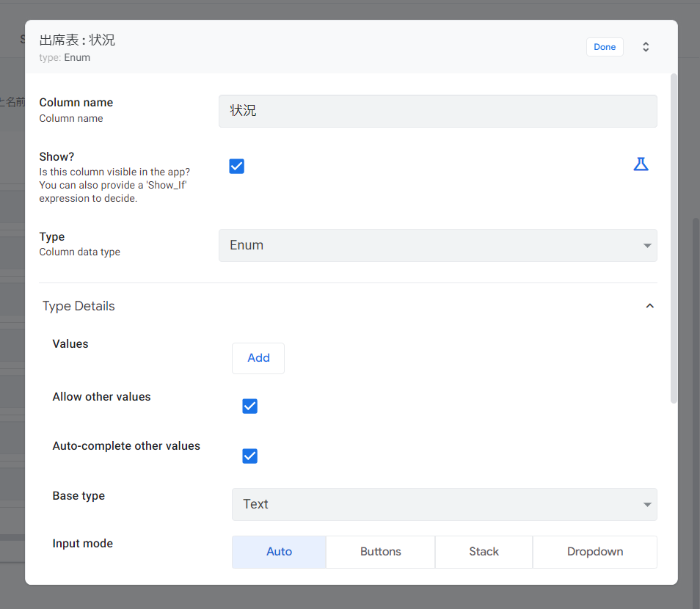
Task: Click the up/down column navigation arrows icon
Action: tap(646, 47)
